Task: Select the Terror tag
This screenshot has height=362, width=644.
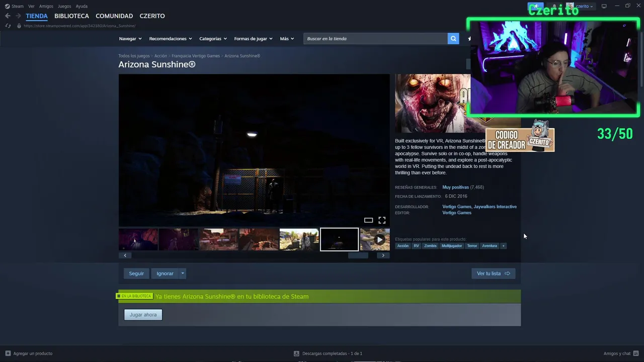Action: [472, 246]
